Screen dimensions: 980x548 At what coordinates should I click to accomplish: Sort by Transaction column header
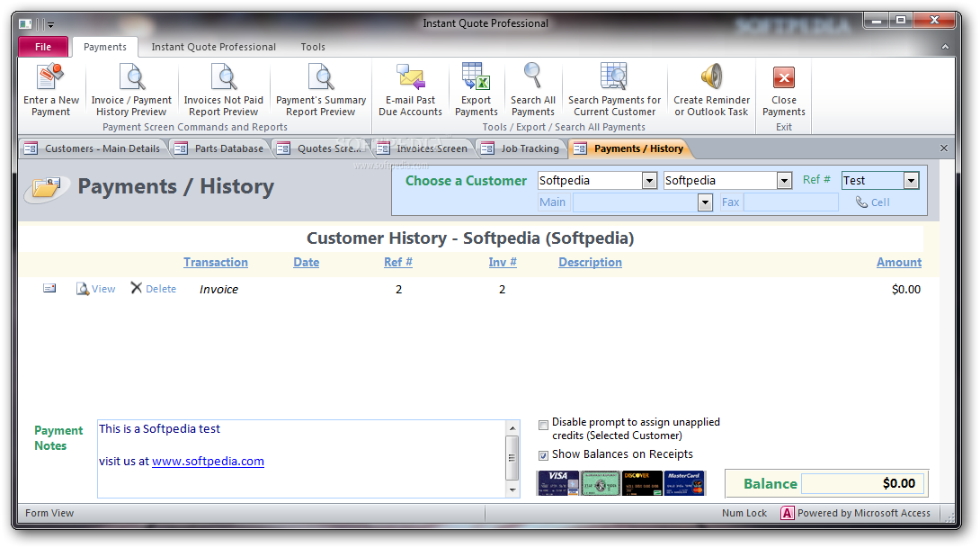[216, 262]
